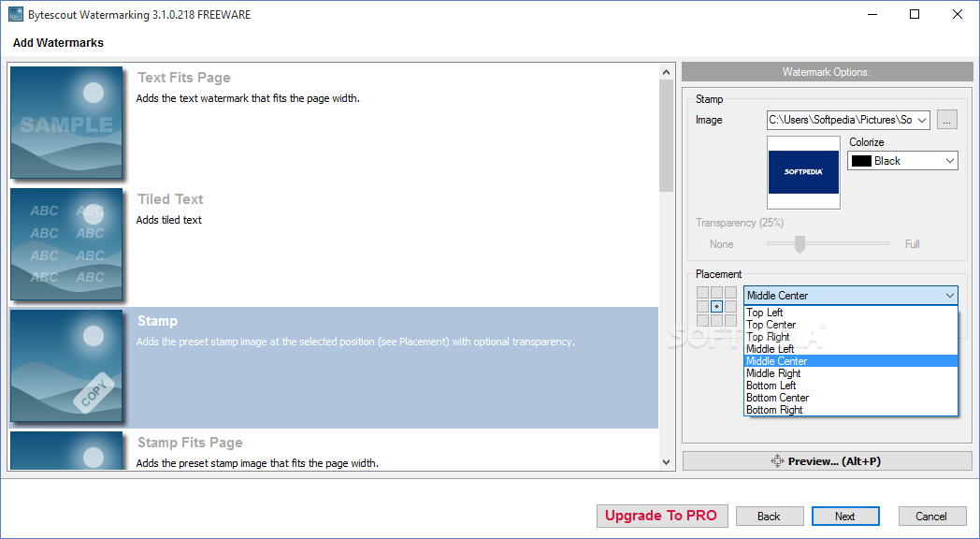The width and height of the screenshot is (980, 539).
Task: Choose Top Right from placement list
Action: coord(851,336)
